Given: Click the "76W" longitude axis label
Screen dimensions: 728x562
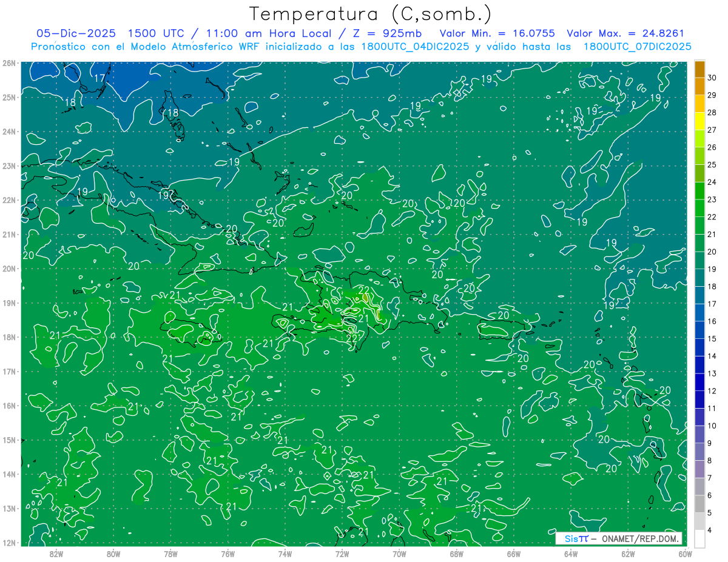Looking at the screenshot, I should click(228, 554).
